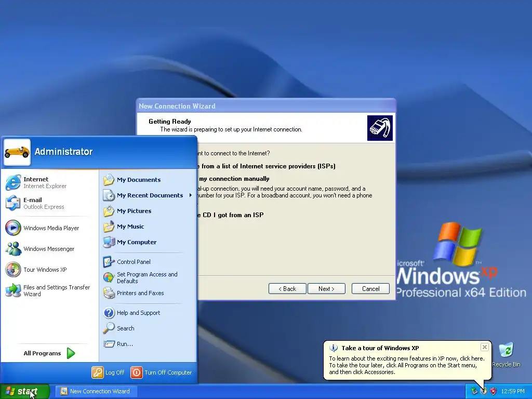The height and width of the screenshot is (399, 532).
Task: Click Next in New Connection Wizard
Action: [x=326, y=289]
